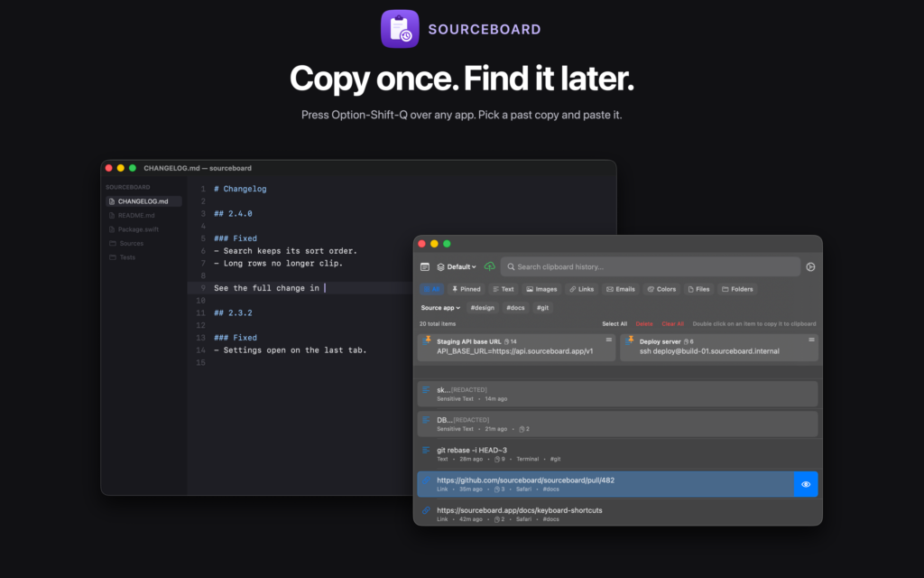The height and width of the screenshot is (578, 924).
Task: Close the clipboard history window with red button
Action: click(422, 244)
